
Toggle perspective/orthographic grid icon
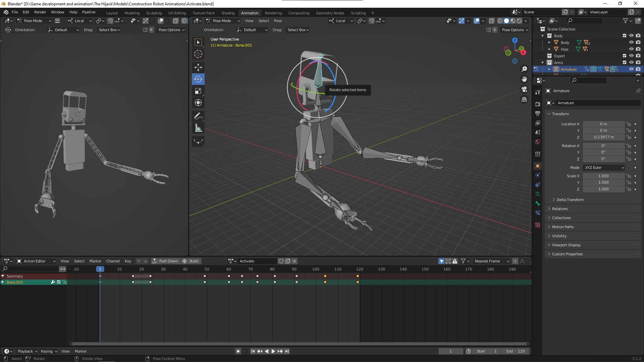pos(524,100)
